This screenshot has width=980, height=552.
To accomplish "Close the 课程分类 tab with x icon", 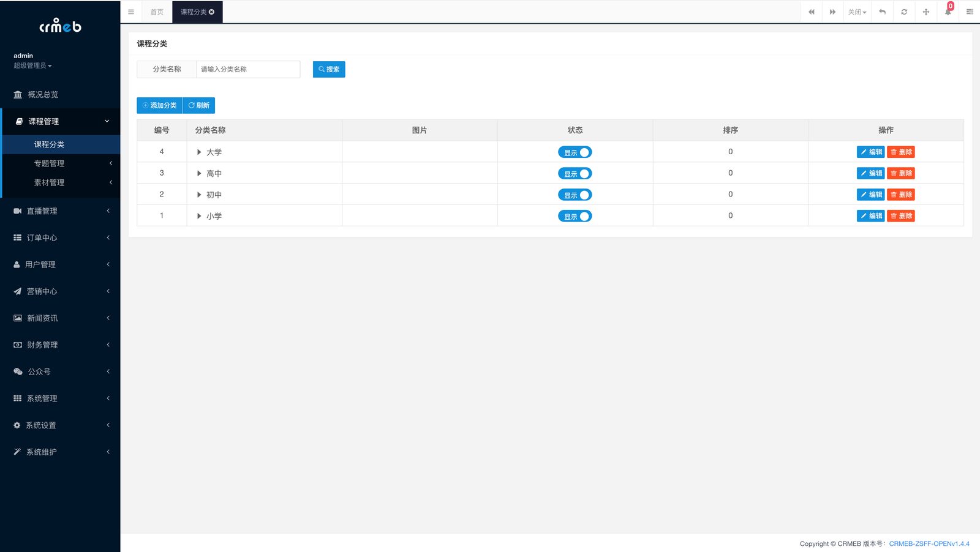I will coord(211,12).
